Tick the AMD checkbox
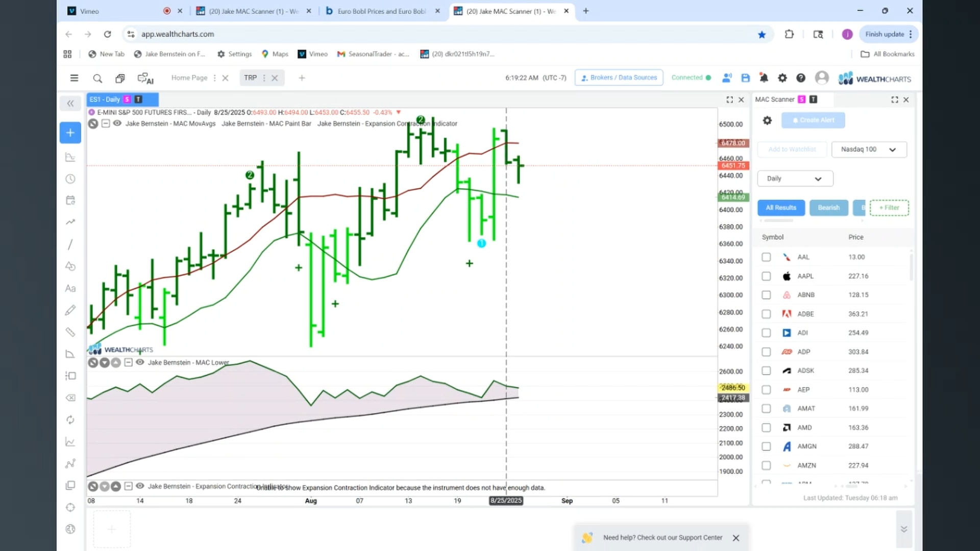Viewport: 980px width, 551px height. [x=766, y=428]
